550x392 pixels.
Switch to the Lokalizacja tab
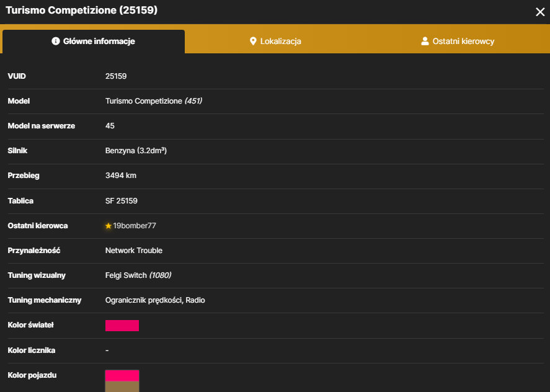(275, 41)
